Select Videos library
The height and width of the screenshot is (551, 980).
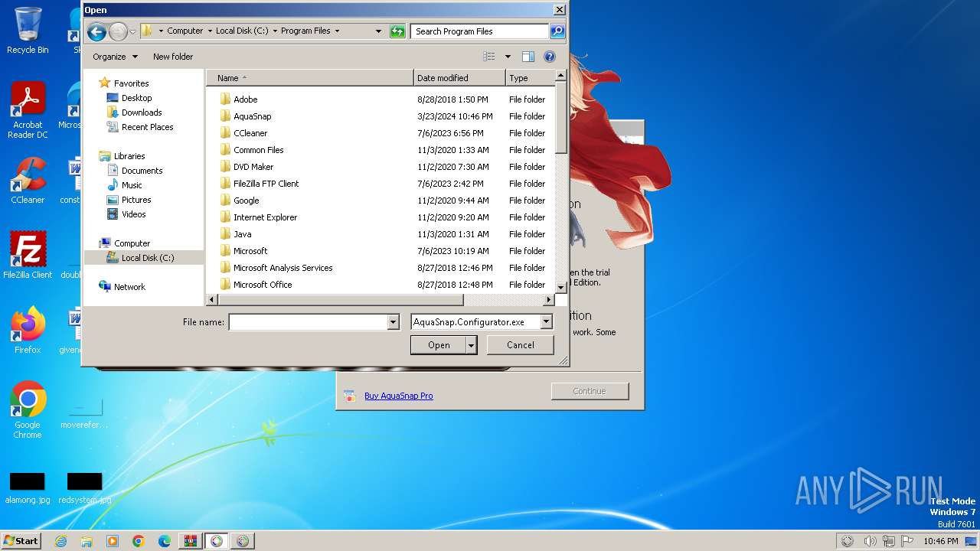click(133, 214)
